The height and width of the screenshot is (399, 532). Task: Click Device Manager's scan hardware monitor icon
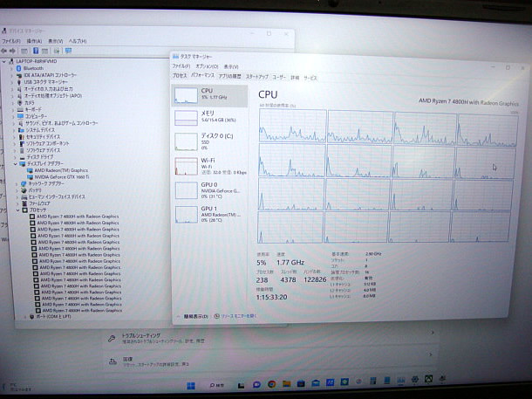(x=68, y=51)
